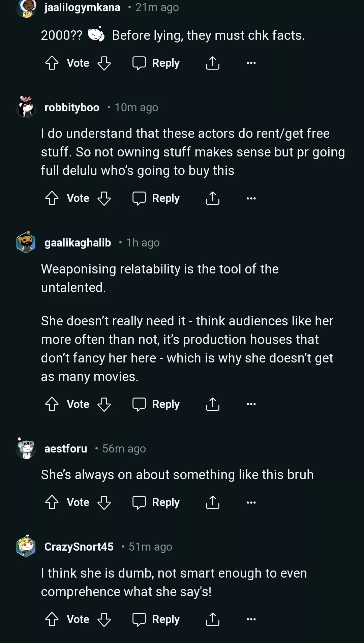Image resolution: width=364 pixels, height=643 pixels.
Task: Upvote gaalikaghalib's comment
Action: click(x=52, y=404)
